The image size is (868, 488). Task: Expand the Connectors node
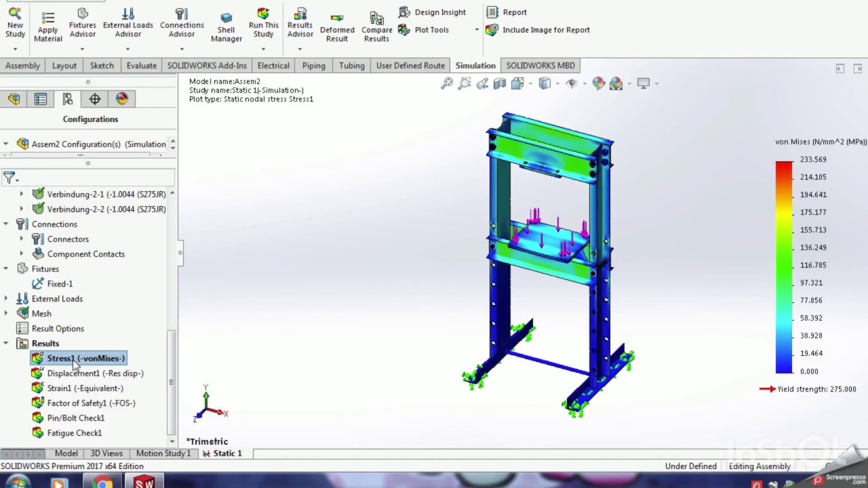(x=21, y=239)
